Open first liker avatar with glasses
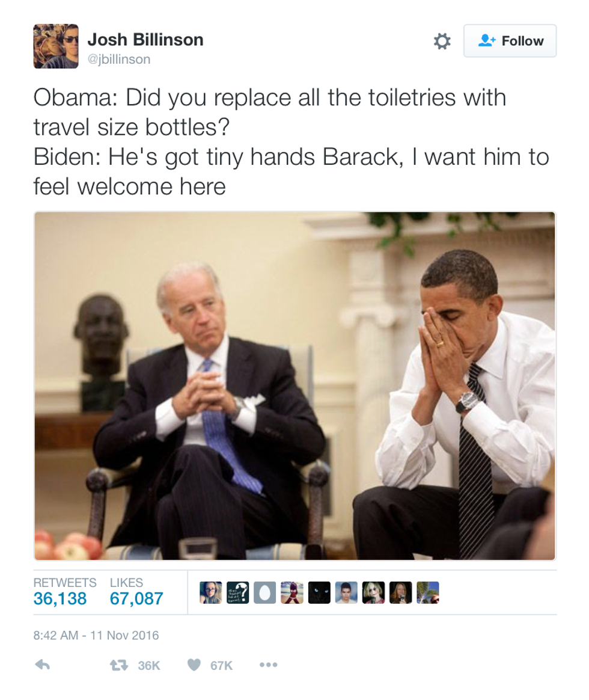 (210, 592)
